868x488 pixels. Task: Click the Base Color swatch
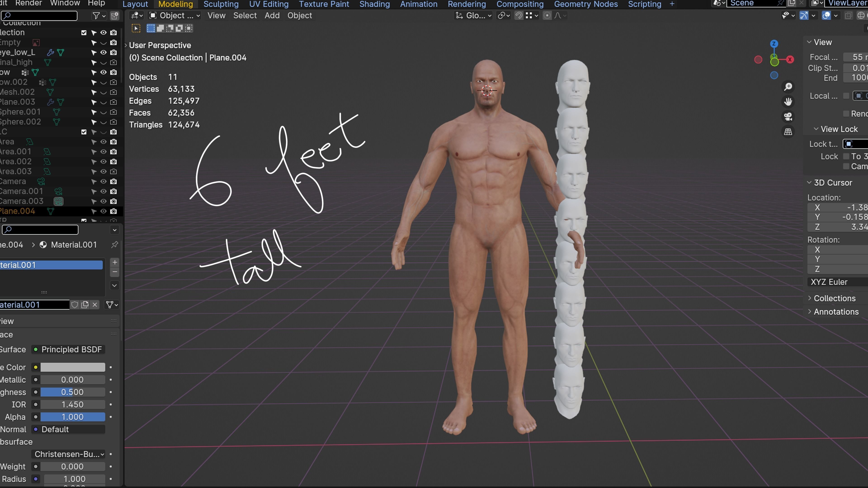coord(72,367)
